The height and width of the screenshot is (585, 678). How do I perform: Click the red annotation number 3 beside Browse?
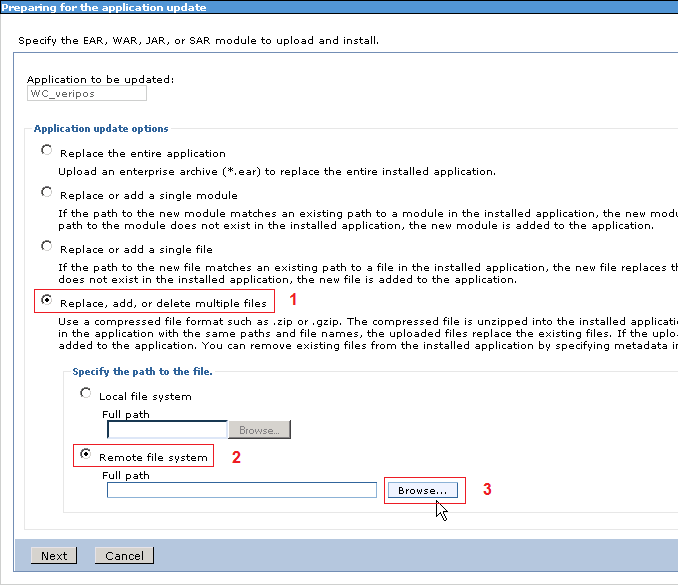[x=487, y=490]
